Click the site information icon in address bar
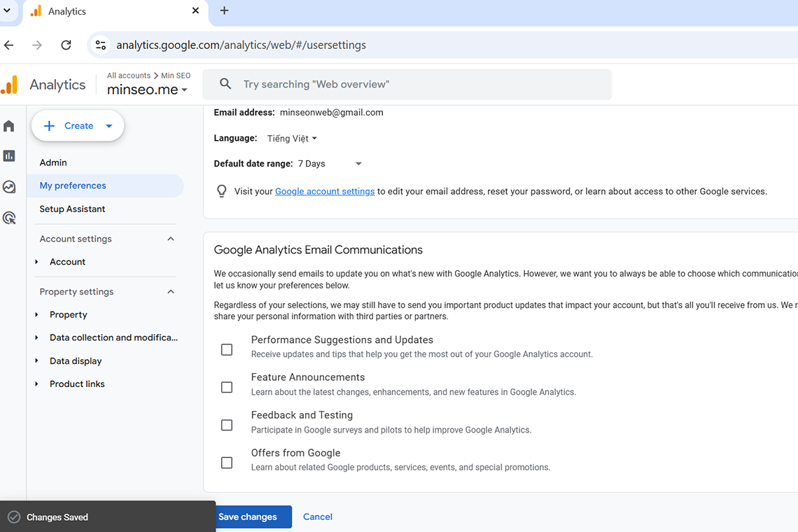This screenshot has width=798, height=532. click(101, 45)
